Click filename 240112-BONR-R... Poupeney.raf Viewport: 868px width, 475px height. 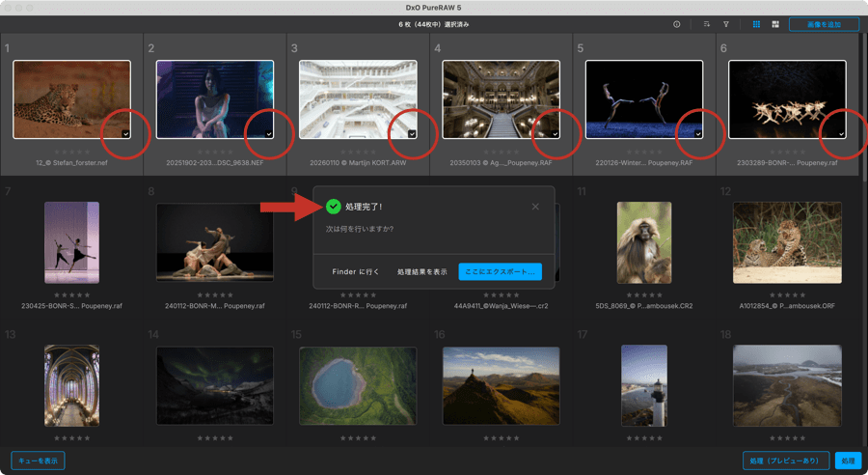click(x=358, y=305)
